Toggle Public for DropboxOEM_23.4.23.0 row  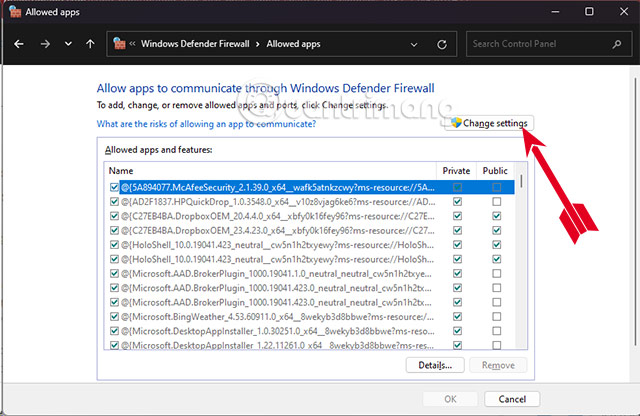coord(497,230)
